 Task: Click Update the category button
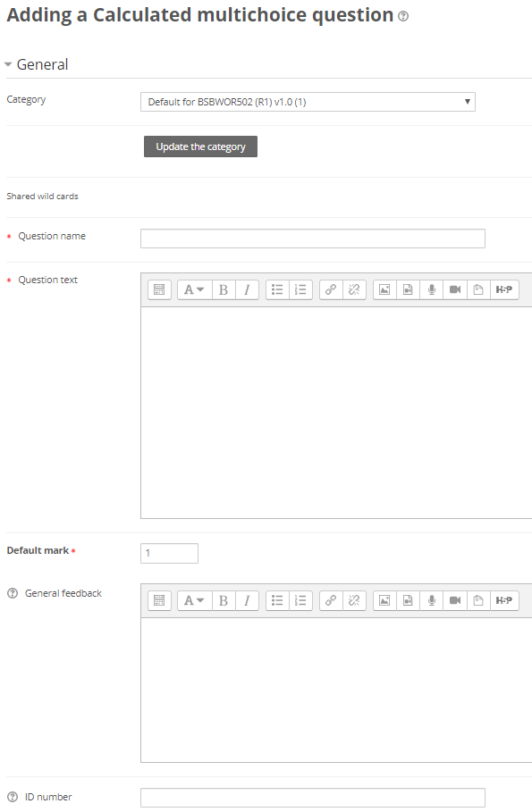click(x=200, y=146)
